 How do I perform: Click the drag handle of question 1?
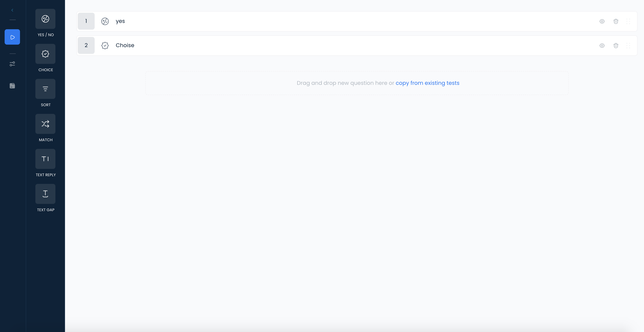coord(628,22)
